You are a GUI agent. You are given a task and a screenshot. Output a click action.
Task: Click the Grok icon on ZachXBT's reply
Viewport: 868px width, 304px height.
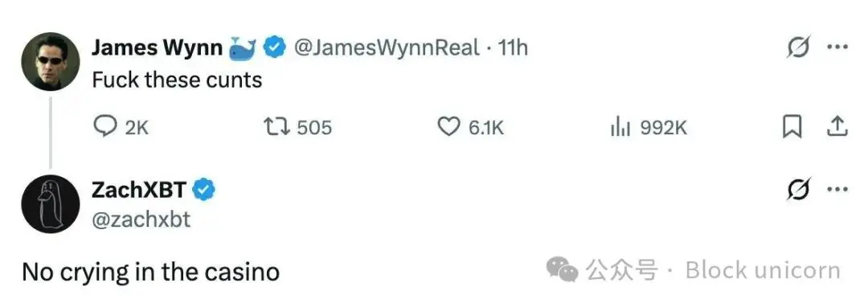coord(799,190)
